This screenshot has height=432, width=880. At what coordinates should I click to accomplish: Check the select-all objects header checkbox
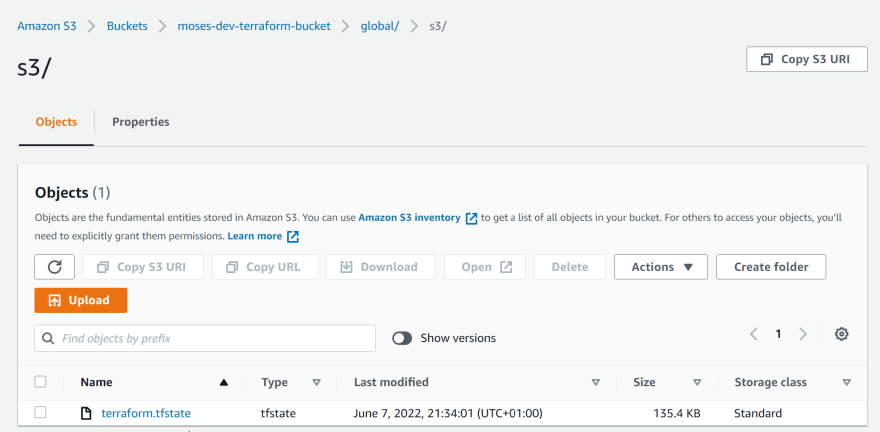(40, 382)
